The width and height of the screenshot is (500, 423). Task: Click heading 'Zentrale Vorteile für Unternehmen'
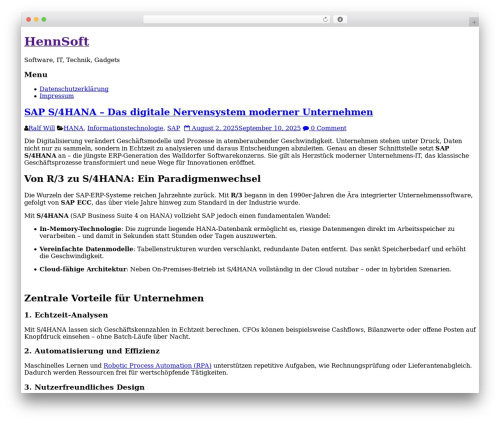114,298
